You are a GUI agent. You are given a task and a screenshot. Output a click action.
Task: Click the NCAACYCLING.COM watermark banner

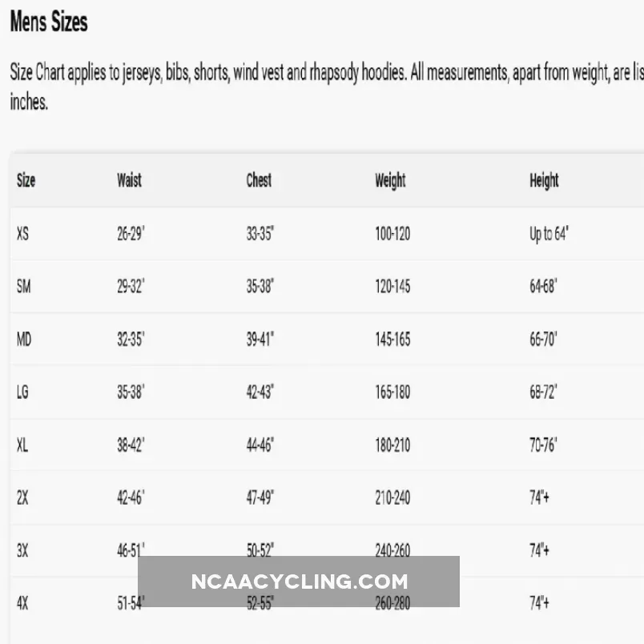[x=299, y=582]
